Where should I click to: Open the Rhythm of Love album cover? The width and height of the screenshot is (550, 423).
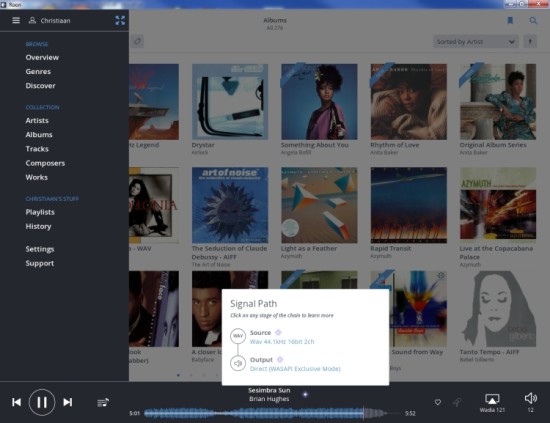point(409,102)
